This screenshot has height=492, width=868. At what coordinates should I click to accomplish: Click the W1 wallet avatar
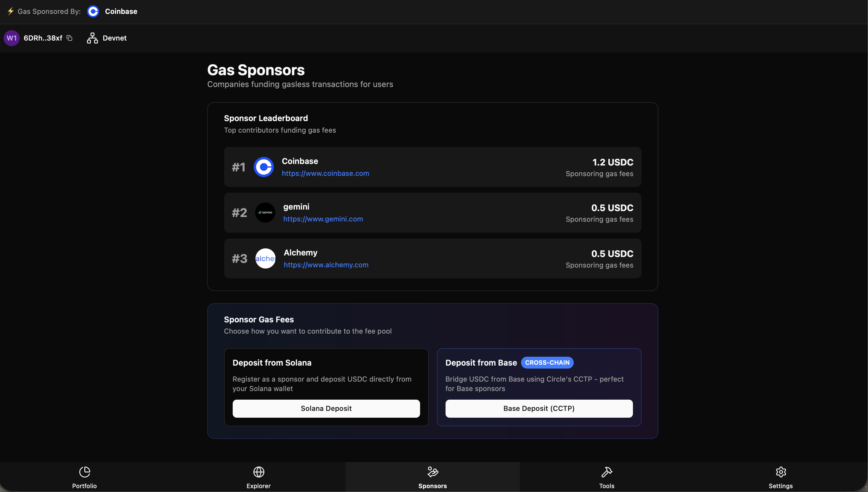12,38
